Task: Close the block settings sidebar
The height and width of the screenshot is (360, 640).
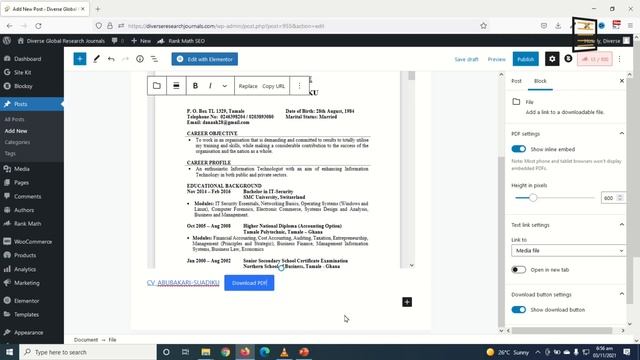Action: pos(622,81)
